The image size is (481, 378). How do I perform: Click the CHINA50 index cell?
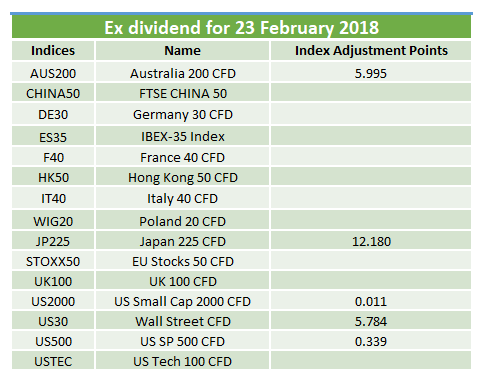tap(53, 93)
